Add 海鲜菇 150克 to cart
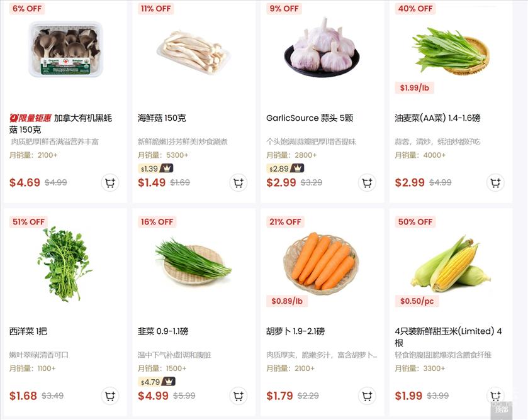 pyautogui.click(x=239, y=183)
